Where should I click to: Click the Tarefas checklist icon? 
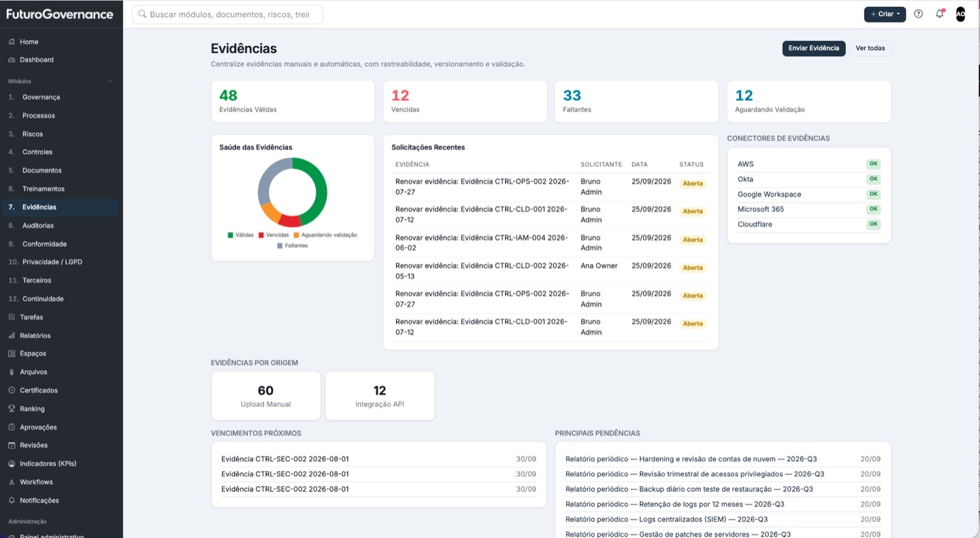(12, 317)
